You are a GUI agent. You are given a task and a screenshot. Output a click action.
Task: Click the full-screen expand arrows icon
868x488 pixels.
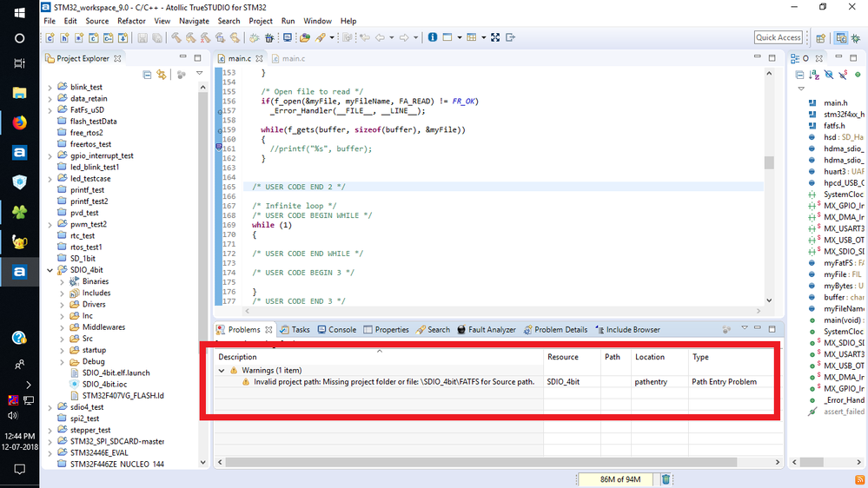[495, 37]
